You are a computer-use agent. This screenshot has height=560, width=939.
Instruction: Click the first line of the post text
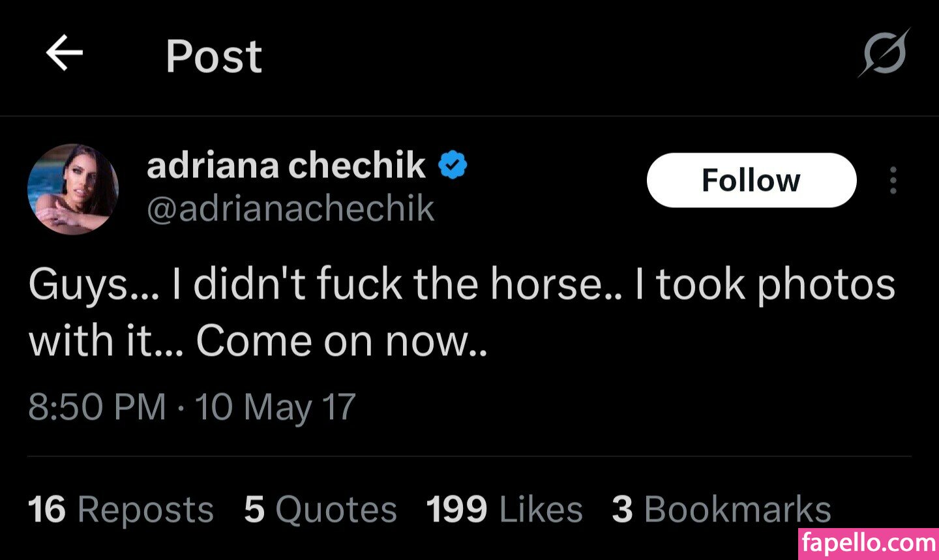coord(462,284)
